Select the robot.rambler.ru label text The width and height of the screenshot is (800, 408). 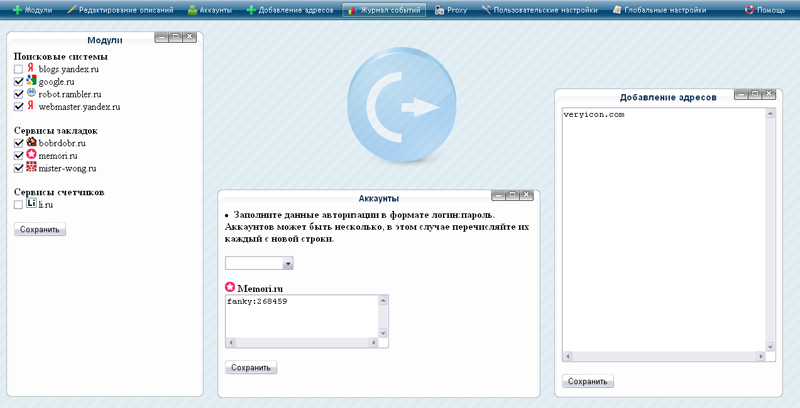click(70, 94)
